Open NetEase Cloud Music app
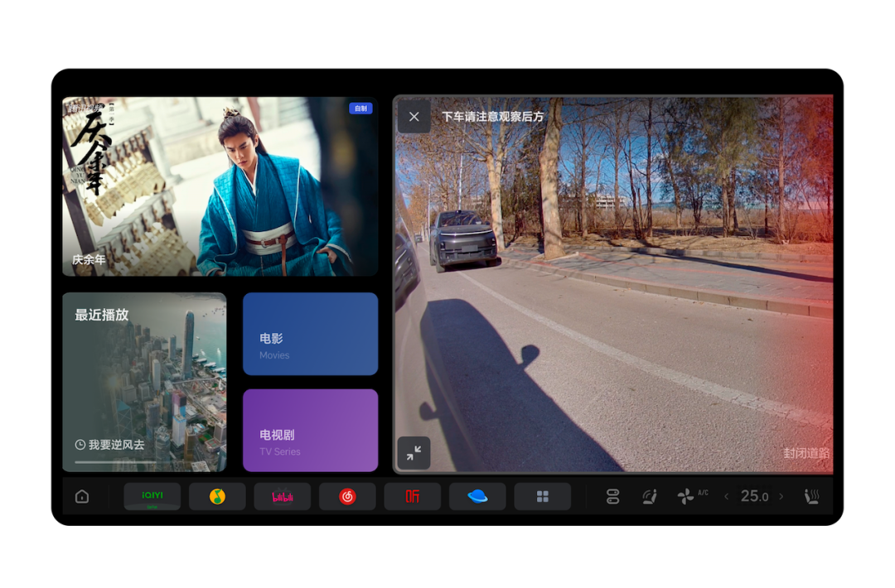 point(347,496)
